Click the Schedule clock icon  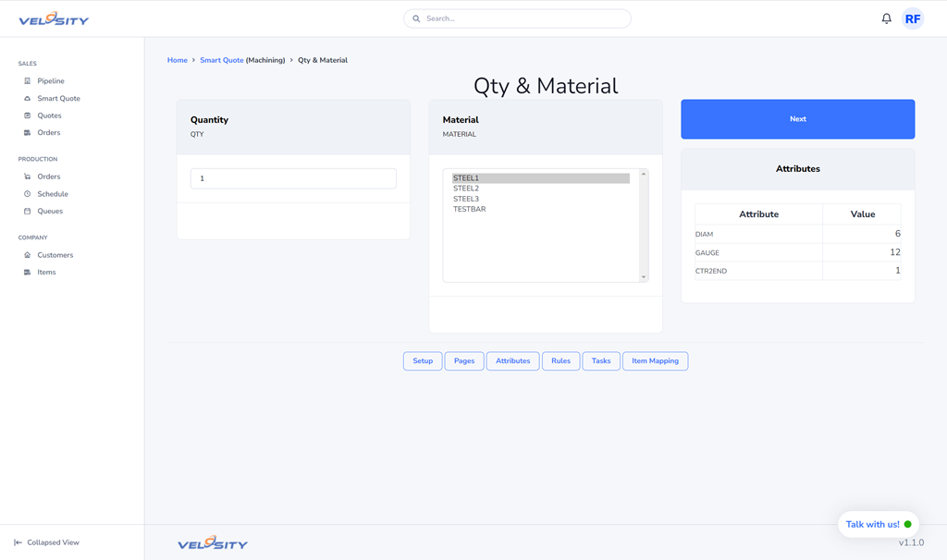28,194
